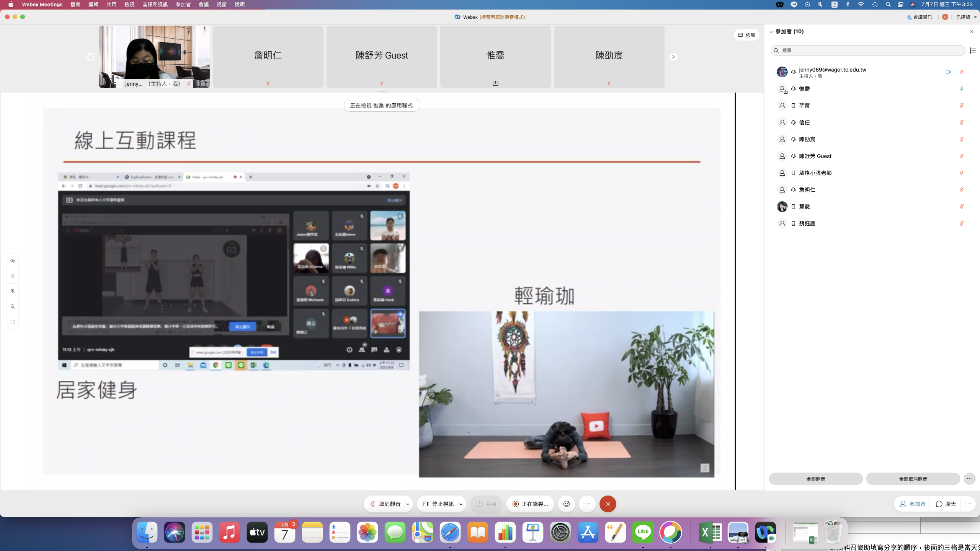Screen dimensions: 980x551
Task: Open the 音訊和視訊 menu
Action: (155, 5)
